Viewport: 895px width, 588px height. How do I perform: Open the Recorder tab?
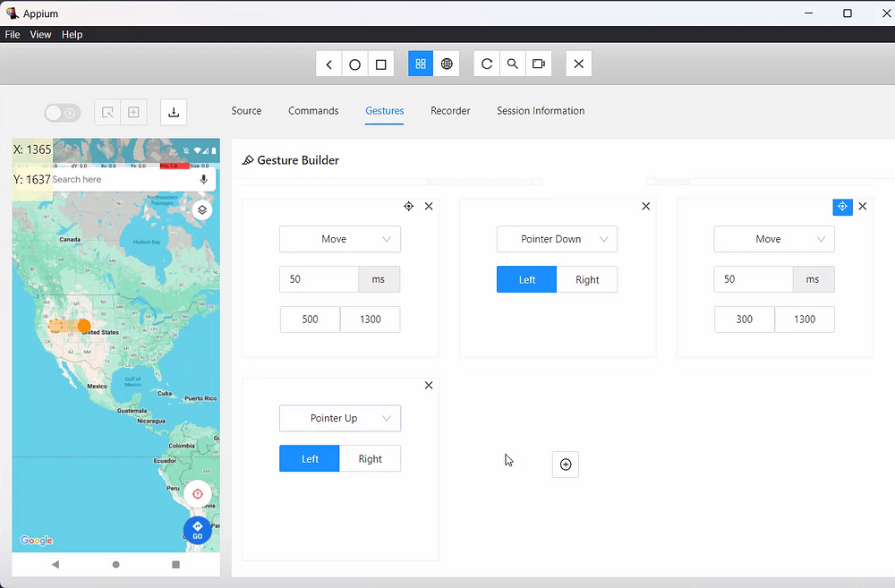(x=450, y=111)
